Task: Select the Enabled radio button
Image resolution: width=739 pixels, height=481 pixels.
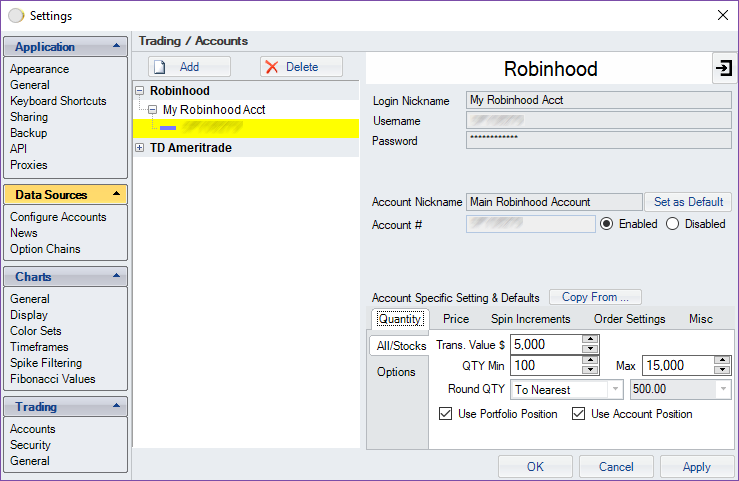Action: 606,224
